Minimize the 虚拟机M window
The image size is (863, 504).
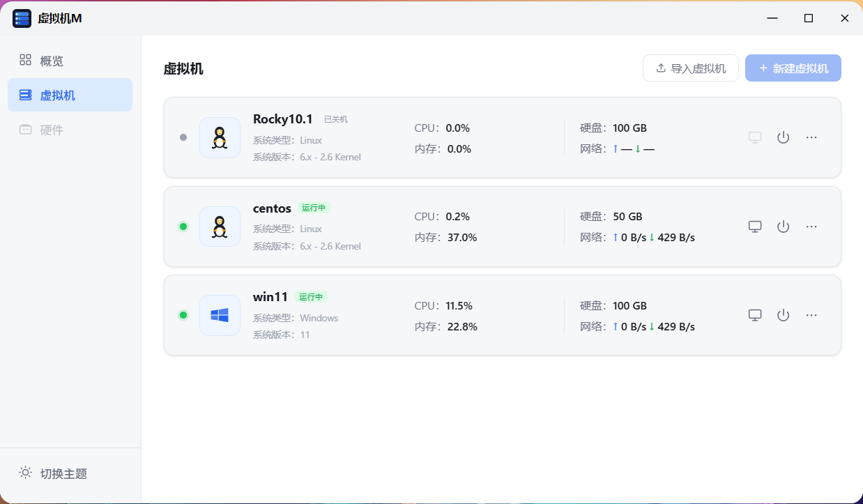coord(772,18)
